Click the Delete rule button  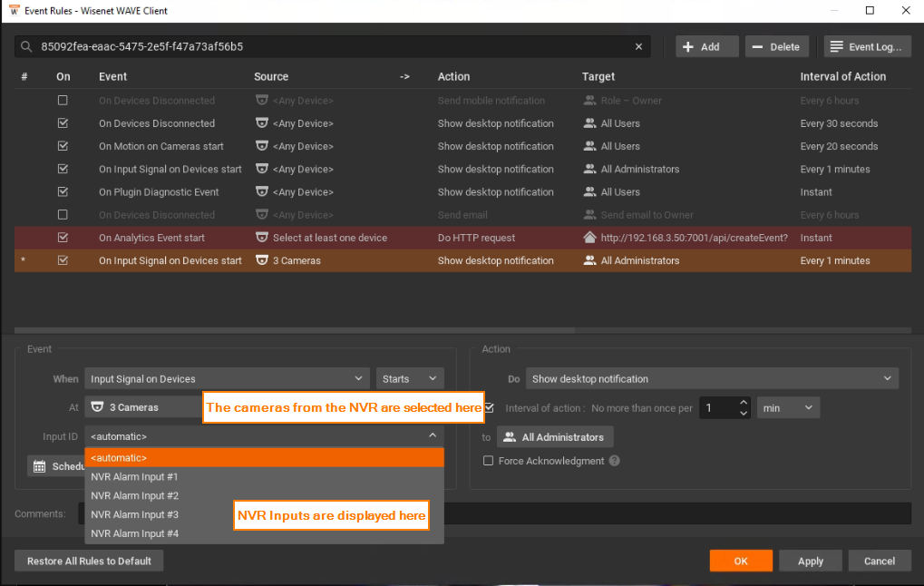click(x=777, y=46)
